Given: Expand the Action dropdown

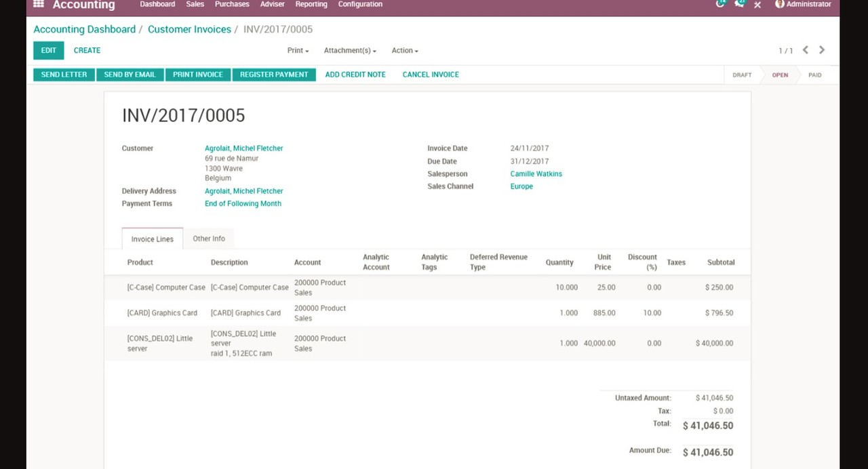Looking at the screenshot, I should 405,51.
